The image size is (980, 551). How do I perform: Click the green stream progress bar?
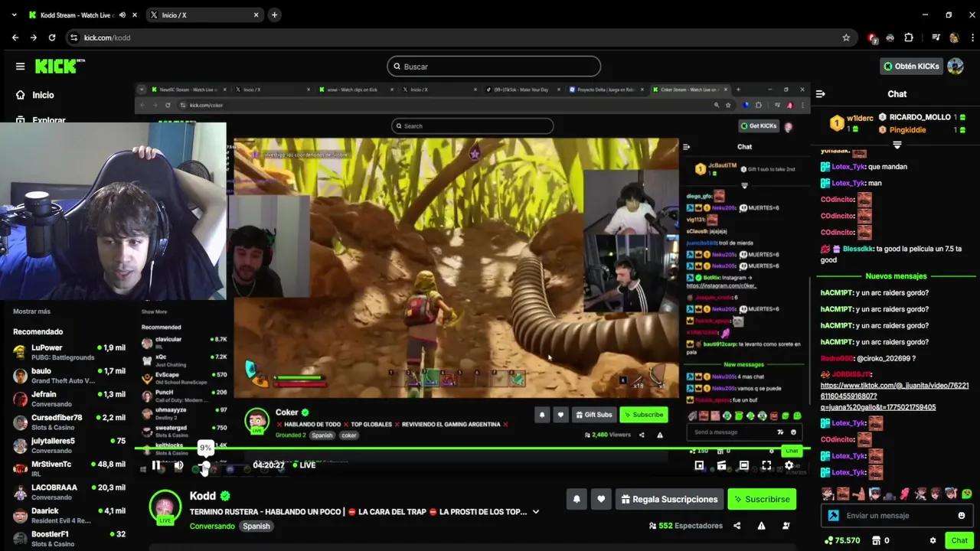click(x=472, y=448)
